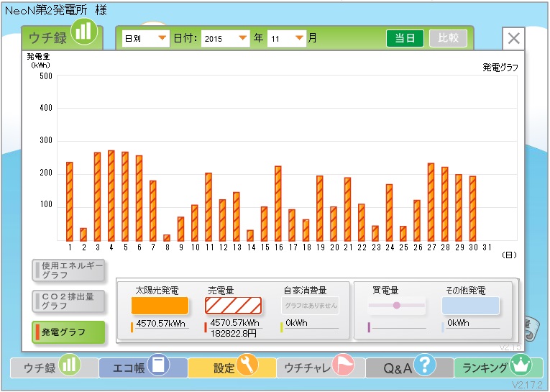Open the year 2015 dropdown
This screenshot has width=550, height=392.
(225, 38)
